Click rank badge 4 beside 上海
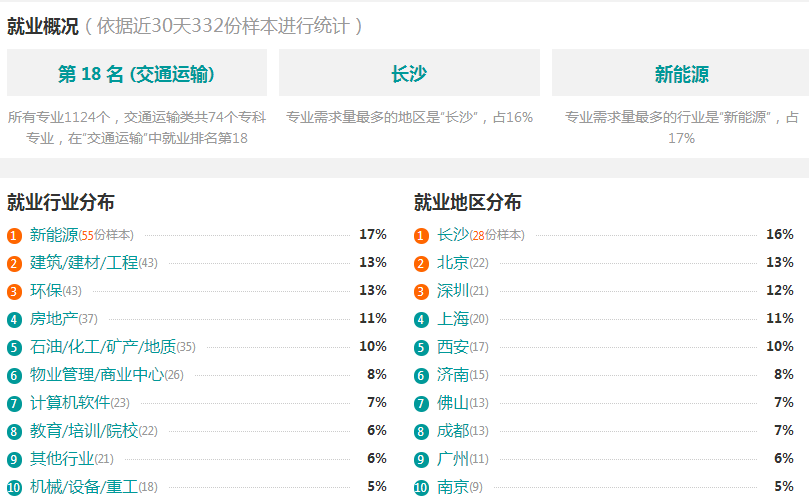Image resolution: width=809 pixels, height=504 pixels. 421,319
